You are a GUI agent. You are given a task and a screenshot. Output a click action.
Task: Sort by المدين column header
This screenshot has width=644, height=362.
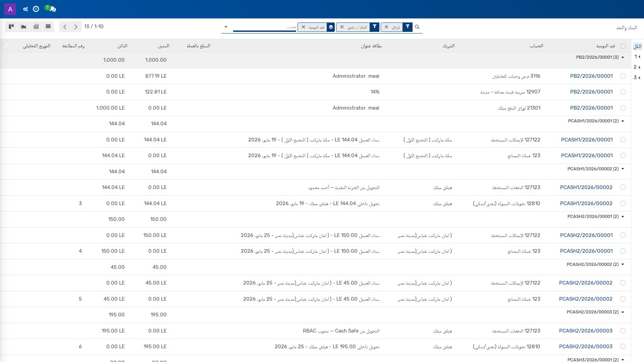pos(164,46)
